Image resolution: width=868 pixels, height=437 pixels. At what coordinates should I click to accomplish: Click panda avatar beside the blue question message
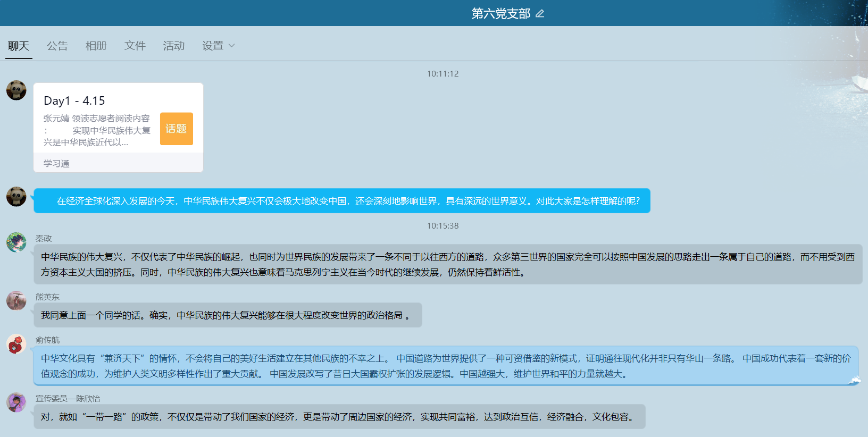pos(16,197)
